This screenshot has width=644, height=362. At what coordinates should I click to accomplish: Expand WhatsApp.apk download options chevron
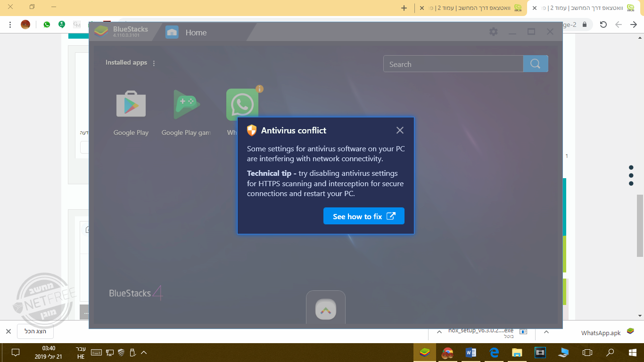(x=546, y=332)
